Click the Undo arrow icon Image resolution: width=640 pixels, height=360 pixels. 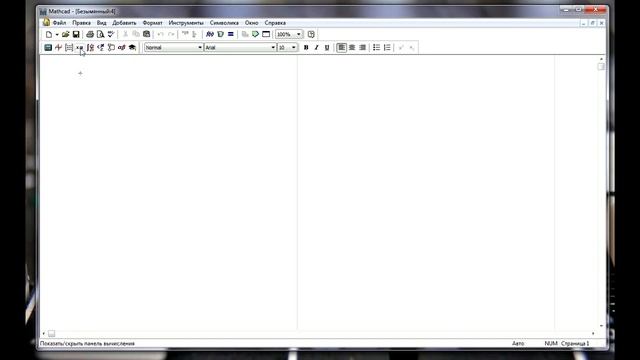161,34
